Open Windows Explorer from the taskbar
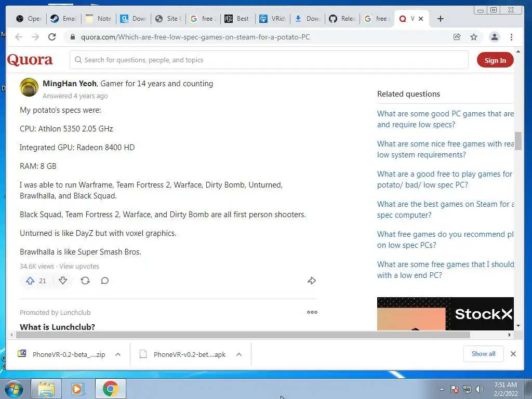Image resolution: width=532 pixels, height=399 pixels. 46,389
